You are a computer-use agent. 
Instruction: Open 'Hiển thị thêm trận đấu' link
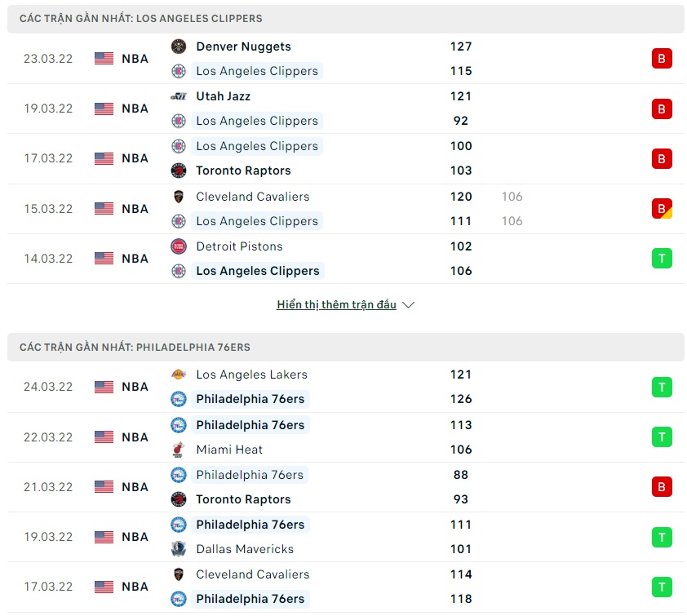[x=336, y=305]
